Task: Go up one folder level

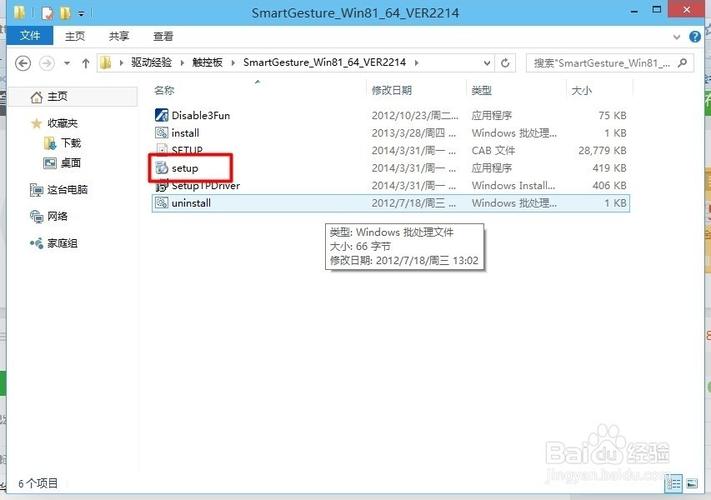Action: coord(86,63)
